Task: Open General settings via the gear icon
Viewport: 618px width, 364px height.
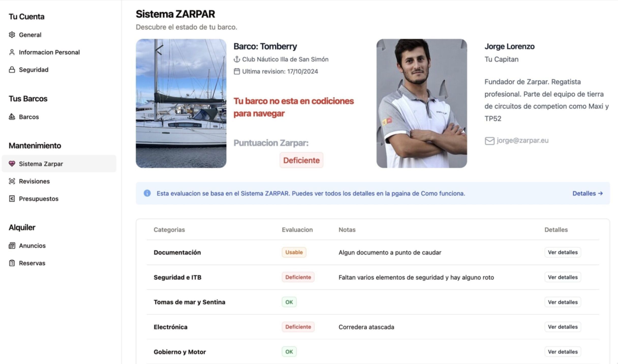Action: click(12, 35)
